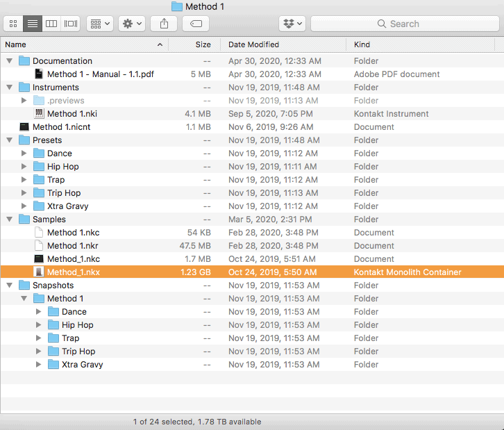The height and width of the screenshot is (430, 504).
Task: Select the 'Method 1.nicnt' filename
Action: click(61, 126)
